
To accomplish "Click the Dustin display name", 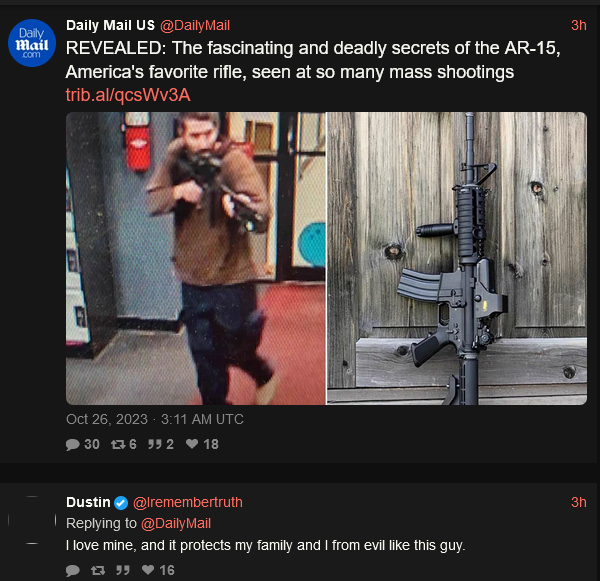I will click(88, 502).
